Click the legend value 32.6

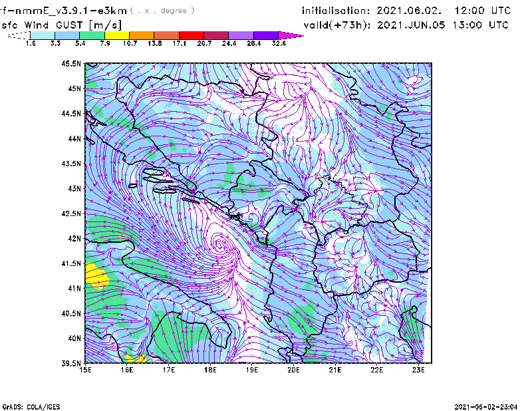pos(279,43)
